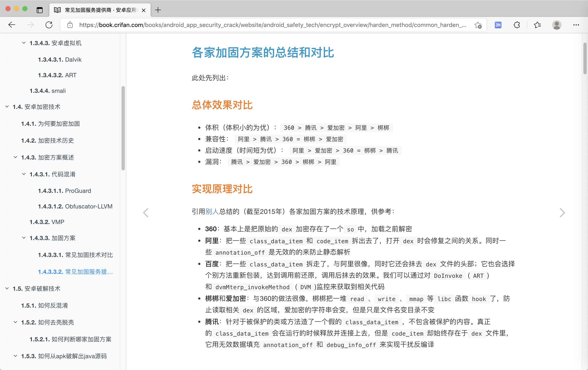The width and height of the screenshot is (588, 370).
Task: Click the 兼容性 ranking code snippet
Action: (291, 139)
